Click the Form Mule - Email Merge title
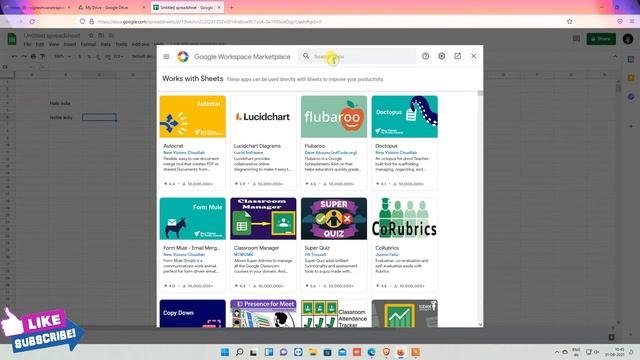The height and width of the screenshot is (360, 640). 191,248
